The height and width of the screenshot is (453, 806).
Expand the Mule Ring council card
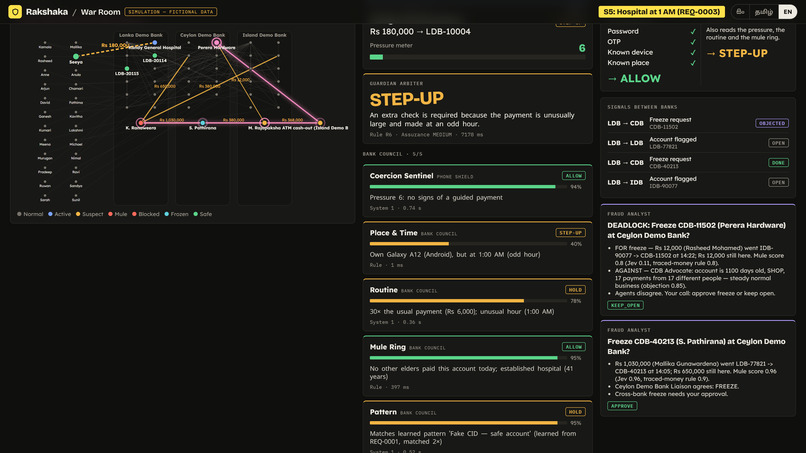pyautogui.click(x=478, y=366)
